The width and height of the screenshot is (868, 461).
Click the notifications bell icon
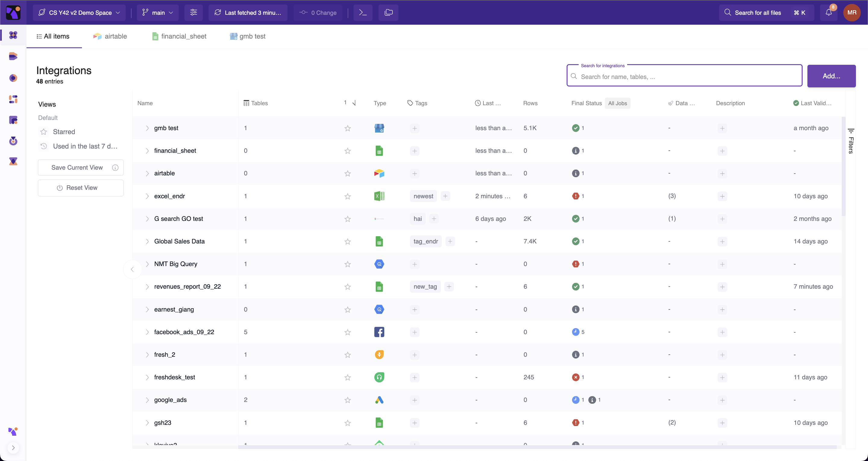829,12
